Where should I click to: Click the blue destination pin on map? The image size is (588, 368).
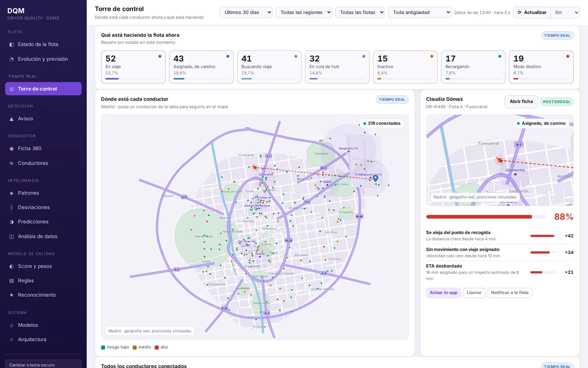[x=376, y=178]
